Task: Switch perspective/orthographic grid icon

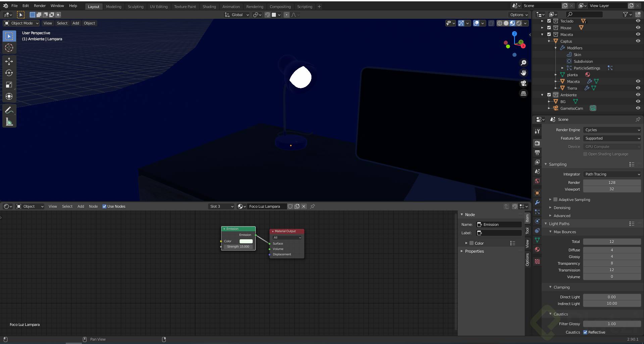Action: pos(523,94)
